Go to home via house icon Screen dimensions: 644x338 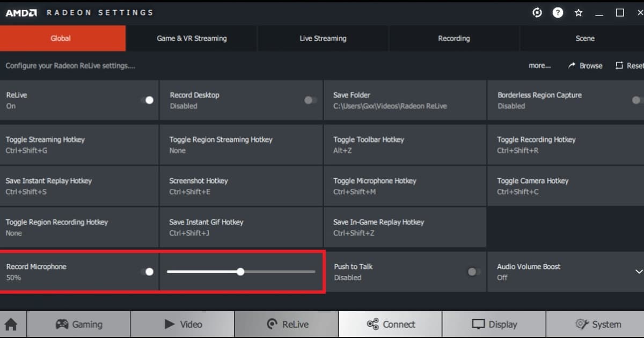click(x=11, y=325)
